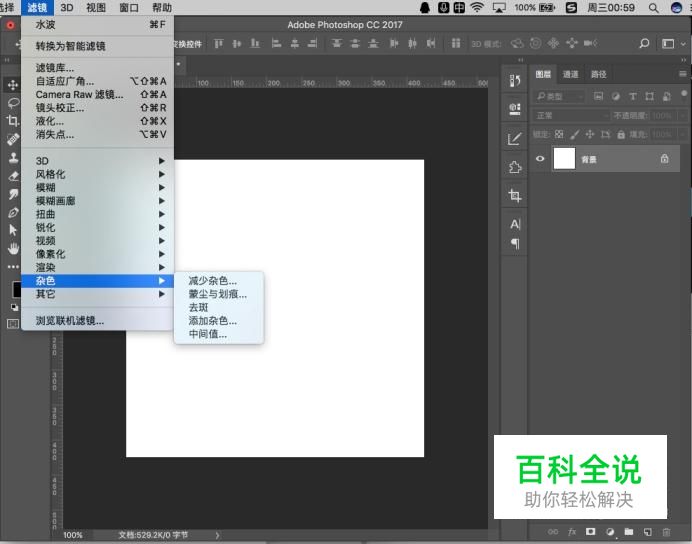Click the foreground color swatch
Screen dimensions: 692x544
[x=16, y=289]
